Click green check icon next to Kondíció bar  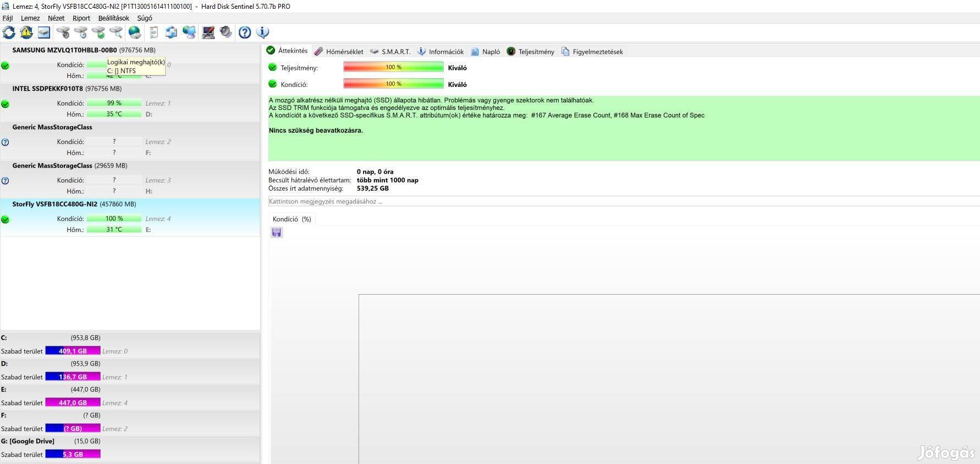pos(272,84)
